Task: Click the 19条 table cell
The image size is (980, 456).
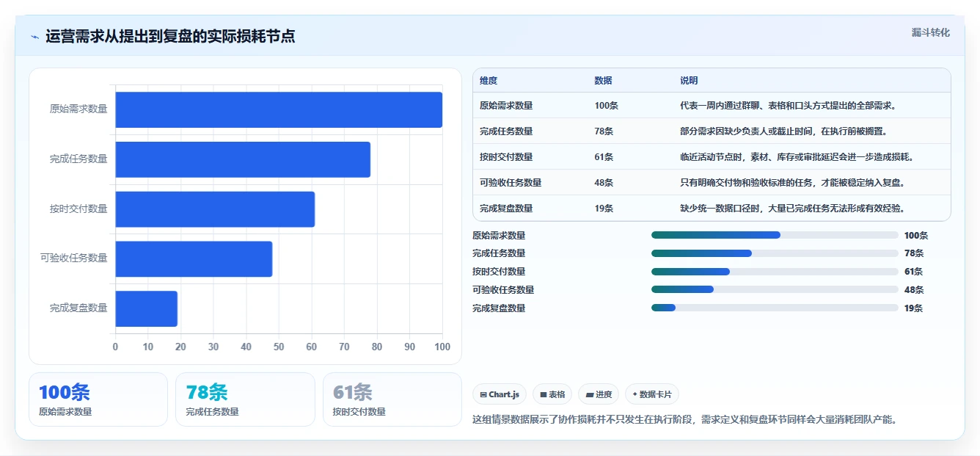Action: tap(604, 209)
